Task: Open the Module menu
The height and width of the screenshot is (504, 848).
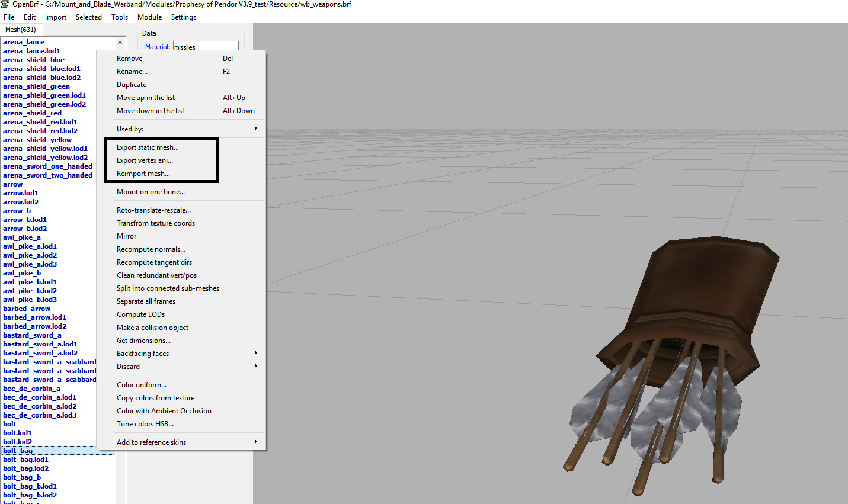Action: pos(150,17)
